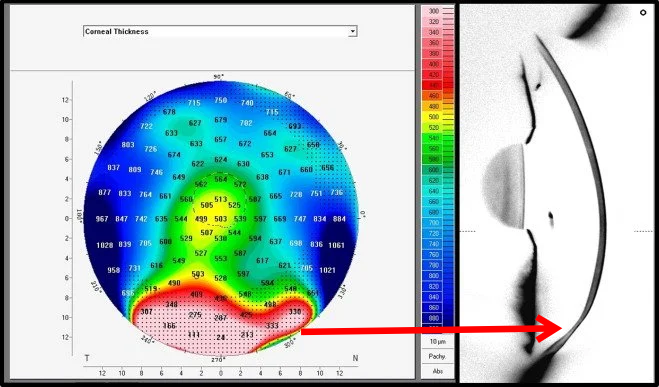Open the Corneal Thickness dropdown arrow
This screenshot has height=387, width=659.
pos(353,31)
